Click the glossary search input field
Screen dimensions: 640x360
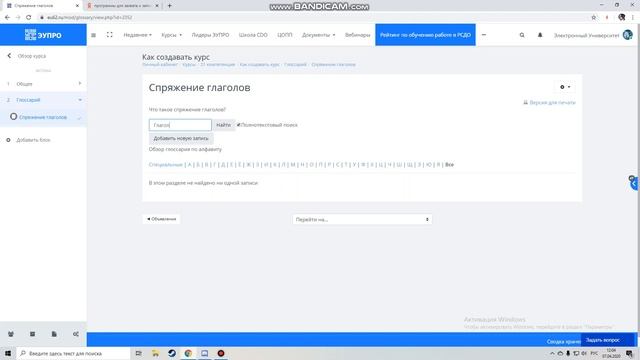click(180, 125)
